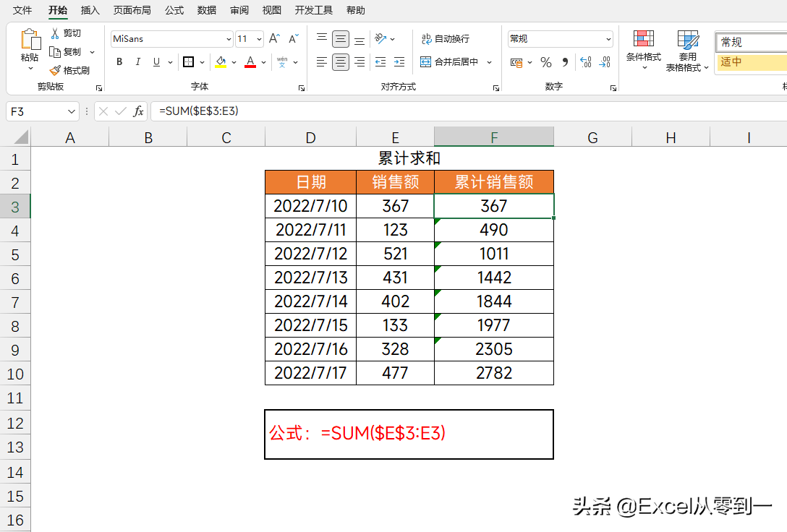This screenshot has width=787, height=532.
Task: Toggle Underline formatting
Action: (156, 61)
